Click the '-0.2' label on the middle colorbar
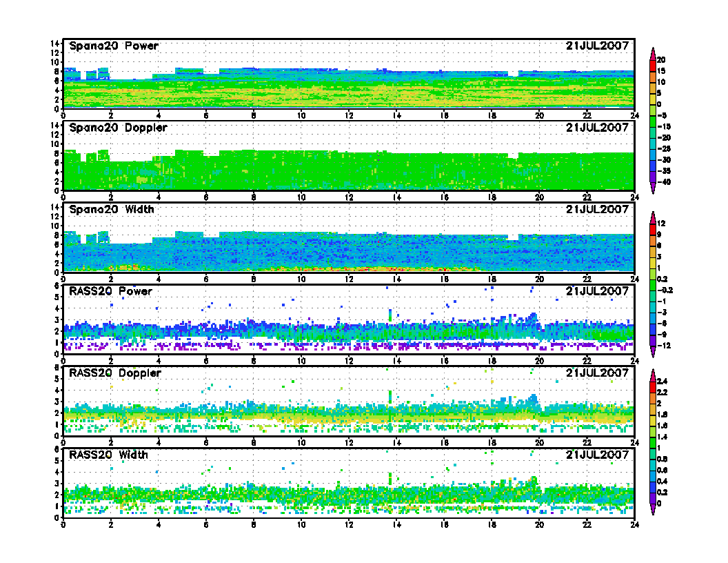This screenshot has width=728, height=563. pos(665,290)
